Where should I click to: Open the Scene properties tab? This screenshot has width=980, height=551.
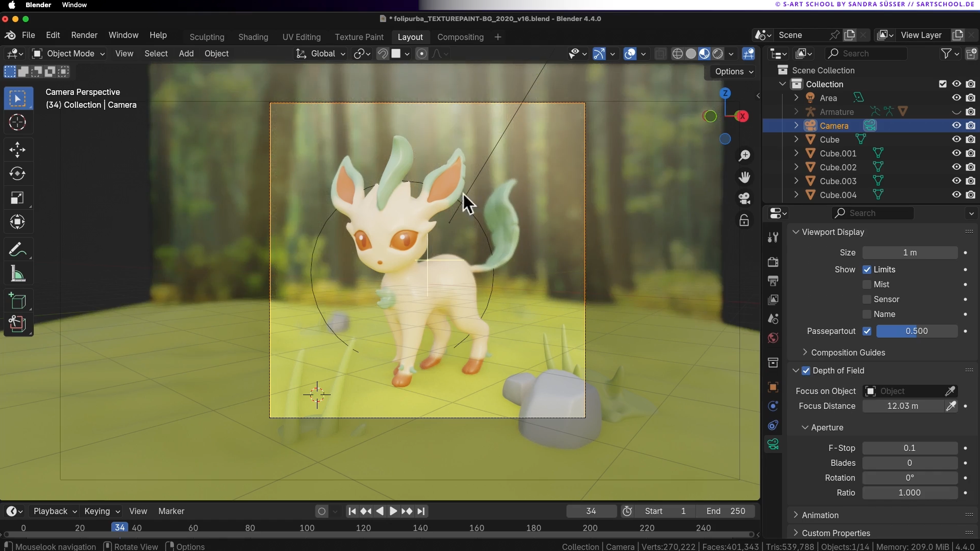pyautogui.click(x=773, y=319)
